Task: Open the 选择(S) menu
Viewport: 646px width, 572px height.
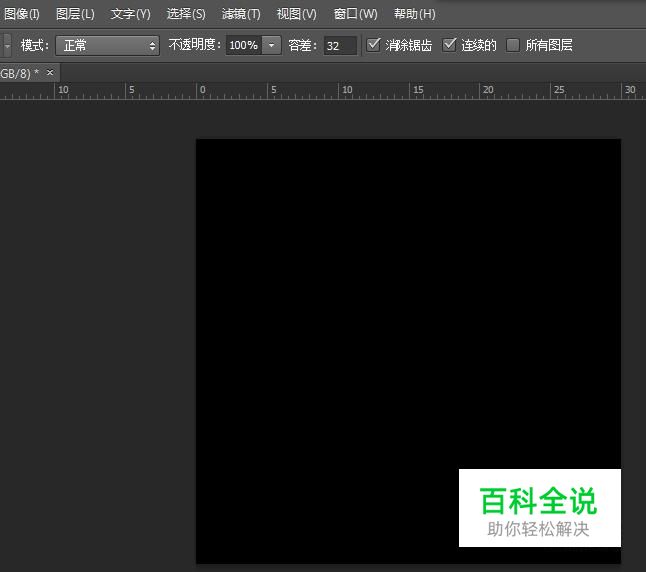Action: [x=186, y=14]
